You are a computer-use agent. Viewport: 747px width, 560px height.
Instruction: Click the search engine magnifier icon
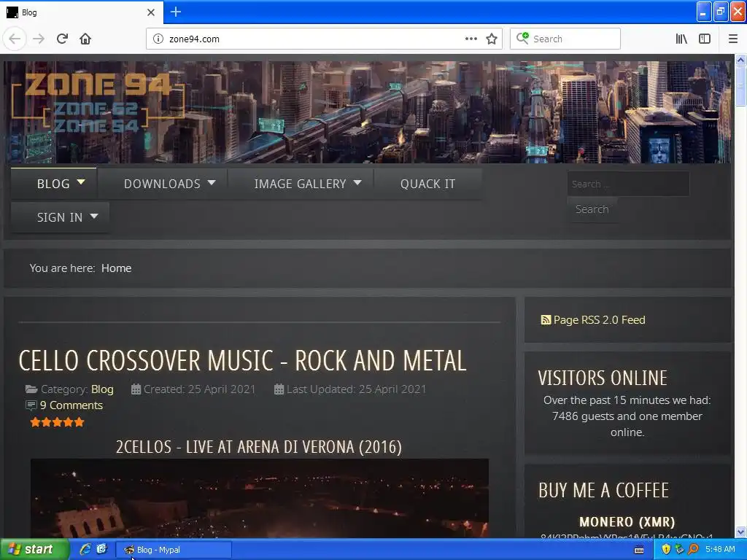(522, 38)
